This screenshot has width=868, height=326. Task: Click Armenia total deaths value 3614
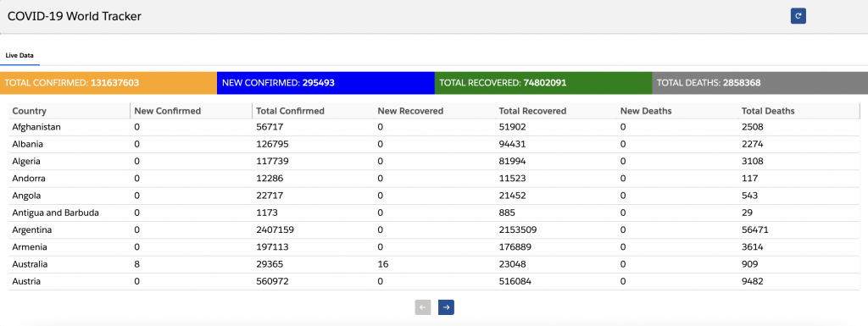(753, 247)
